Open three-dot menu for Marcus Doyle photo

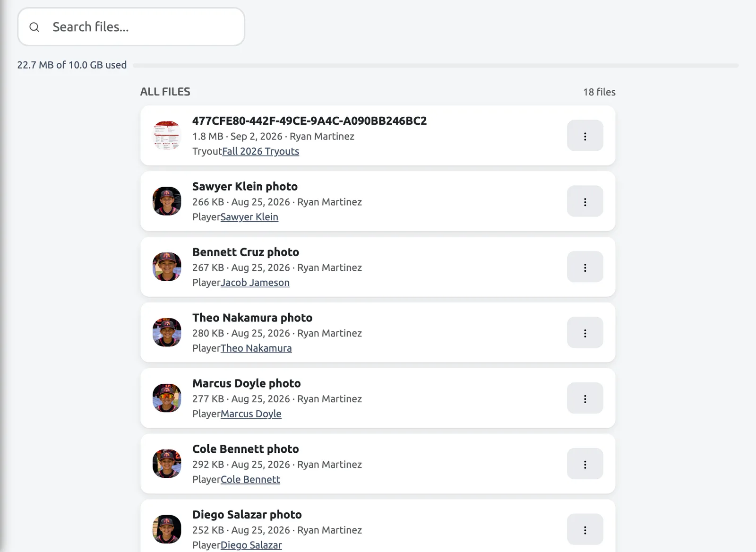(x=585, y=398)
